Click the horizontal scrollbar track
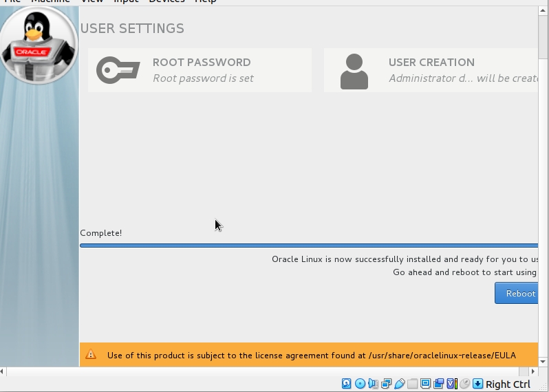Viewport: 549px width, 392px height. 263,371
